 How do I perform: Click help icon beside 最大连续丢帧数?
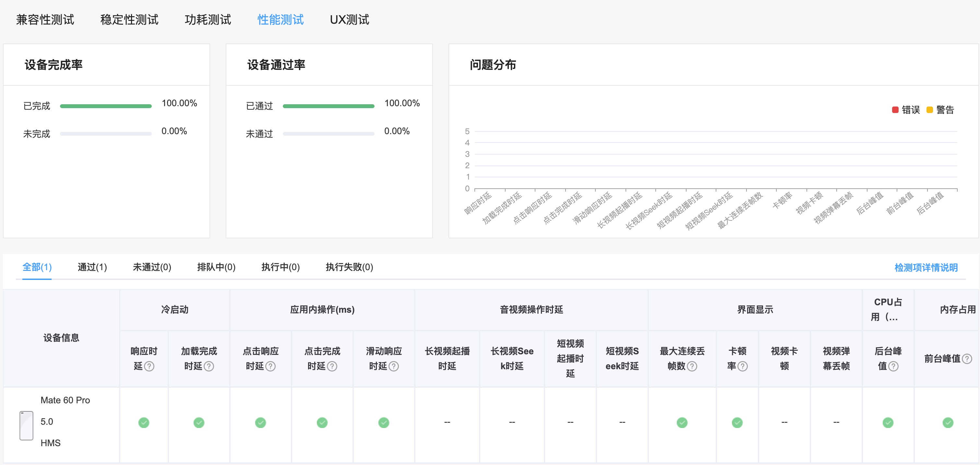(692, 366)
